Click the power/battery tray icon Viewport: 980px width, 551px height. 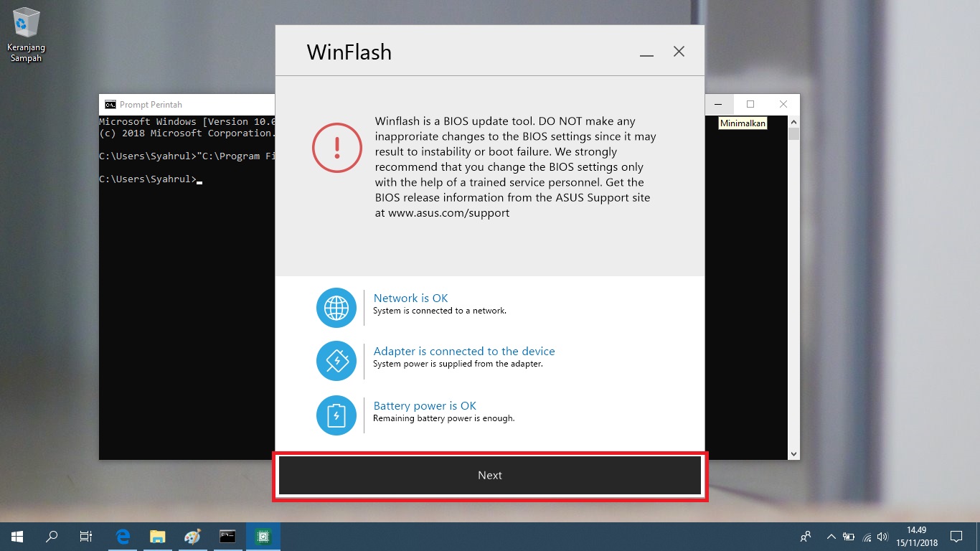click(849, 536)
